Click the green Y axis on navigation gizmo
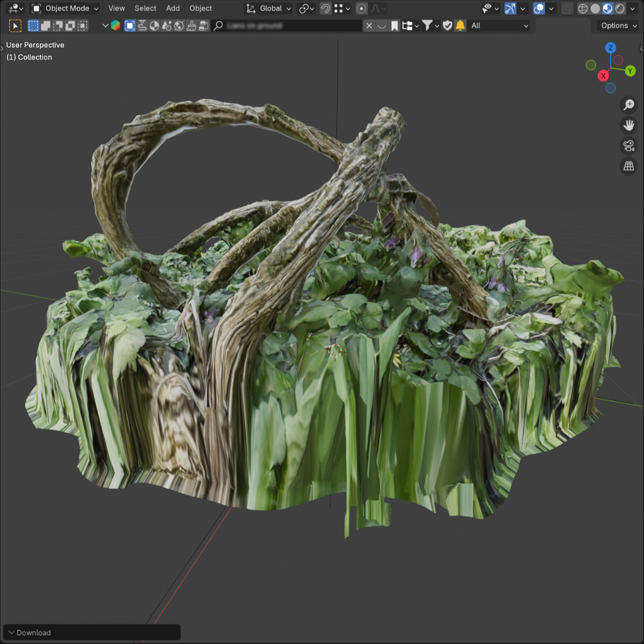Viewport: 644px width, 644px height. (630, 71)
